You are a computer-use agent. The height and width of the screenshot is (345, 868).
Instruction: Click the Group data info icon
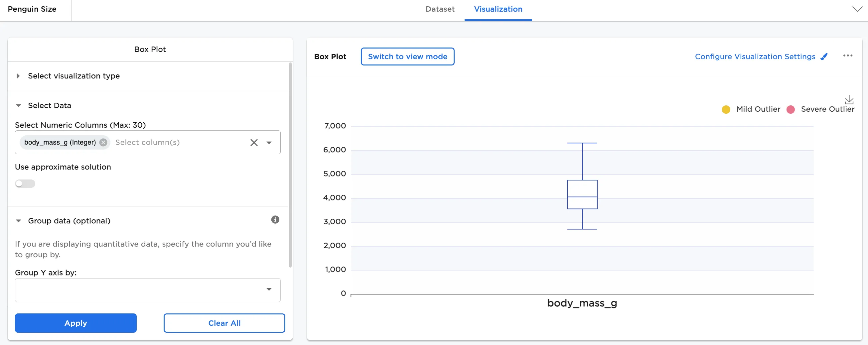point(275,220)
